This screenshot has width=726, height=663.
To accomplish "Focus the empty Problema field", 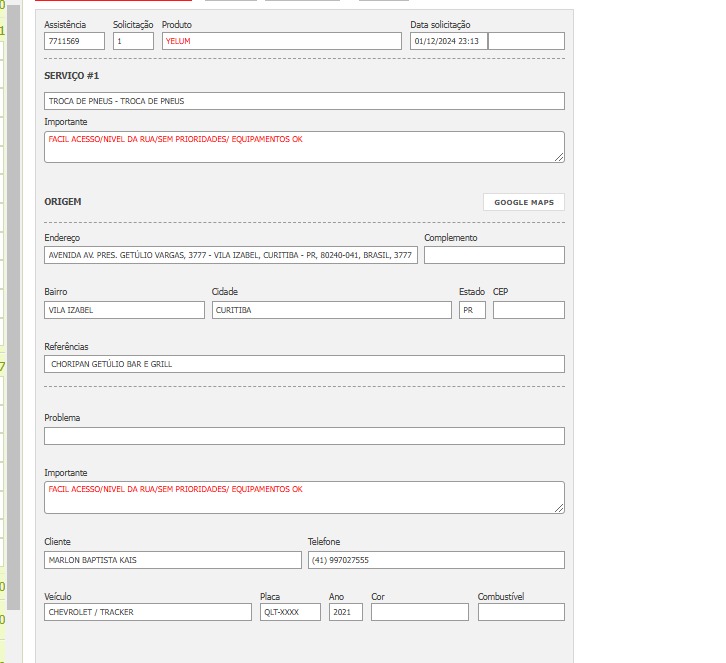I will (304, 436).
